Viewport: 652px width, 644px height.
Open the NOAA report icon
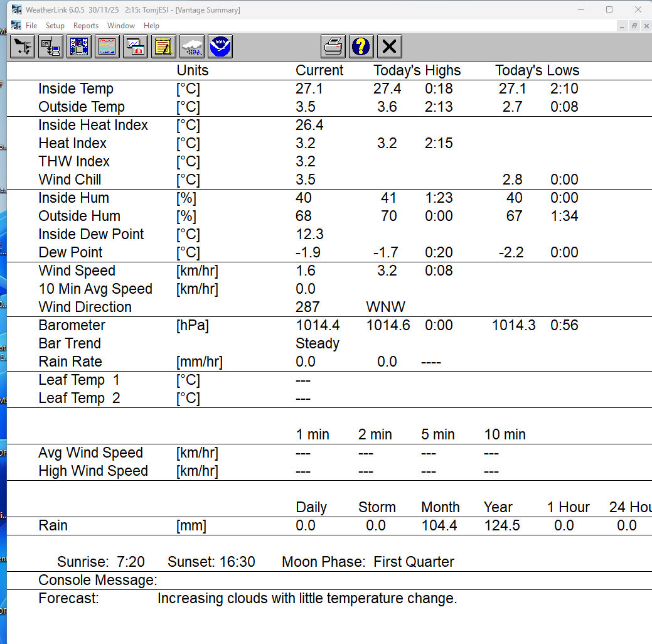point(220,46)
